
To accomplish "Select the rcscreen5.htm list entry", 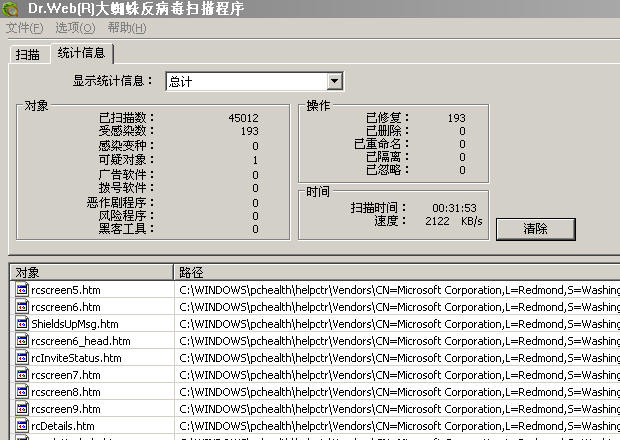I will coord(66,290).
